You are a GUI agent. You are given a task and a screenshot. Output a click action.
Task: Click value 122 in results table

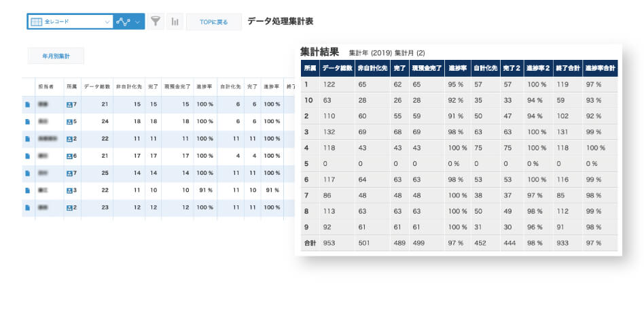329,84
